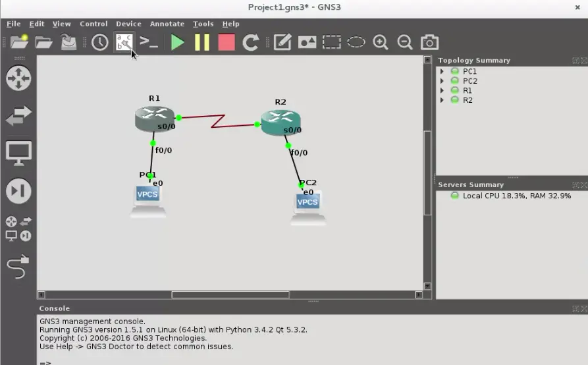Select R1 row in Topology Summary
Image resolution: width=588 pixels, height=365 pixels.
pyautogui.click(x=512, y=90)
